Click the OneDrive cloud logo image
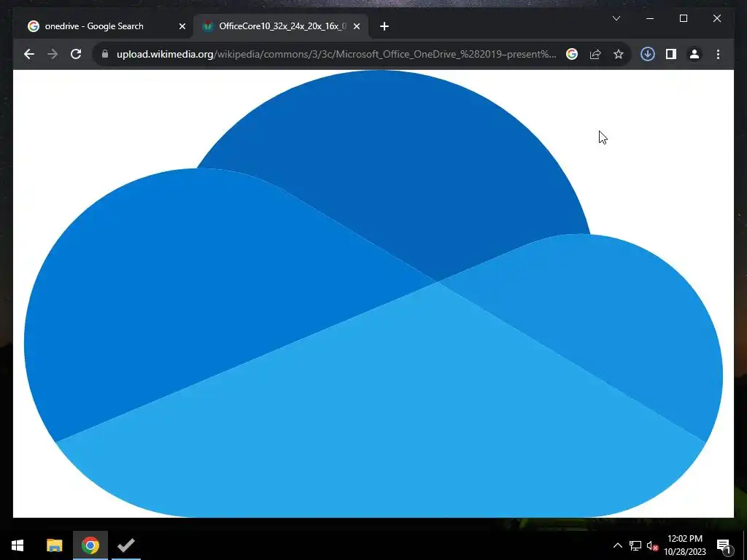 pos(373,293)
